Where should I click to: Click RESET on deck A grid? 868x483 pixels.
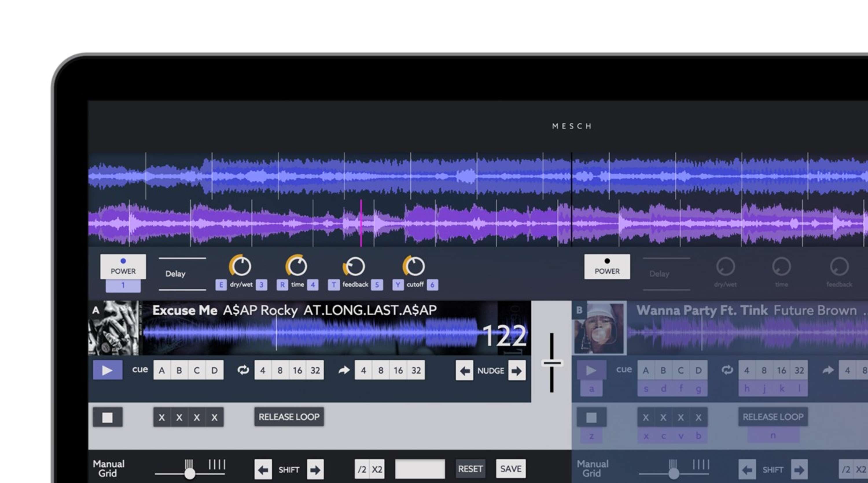click(470, 469)
